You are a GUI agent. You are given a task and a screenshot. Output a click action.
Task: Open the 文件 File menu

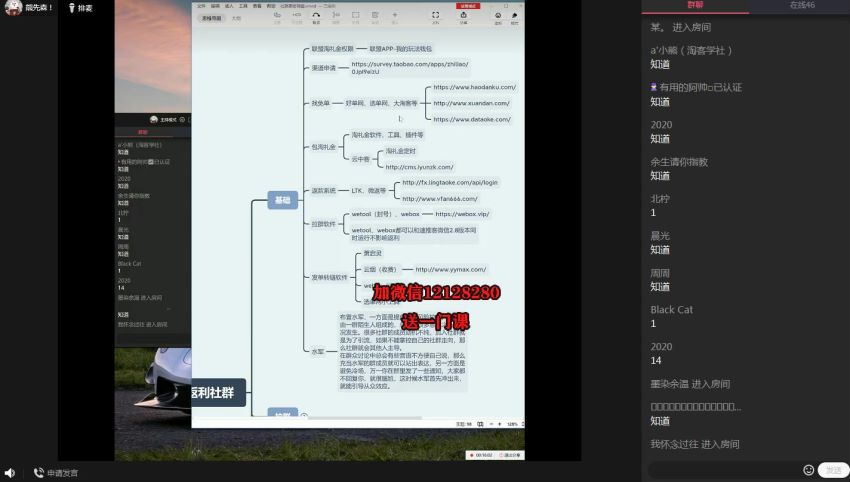click(x=201, y=6)
